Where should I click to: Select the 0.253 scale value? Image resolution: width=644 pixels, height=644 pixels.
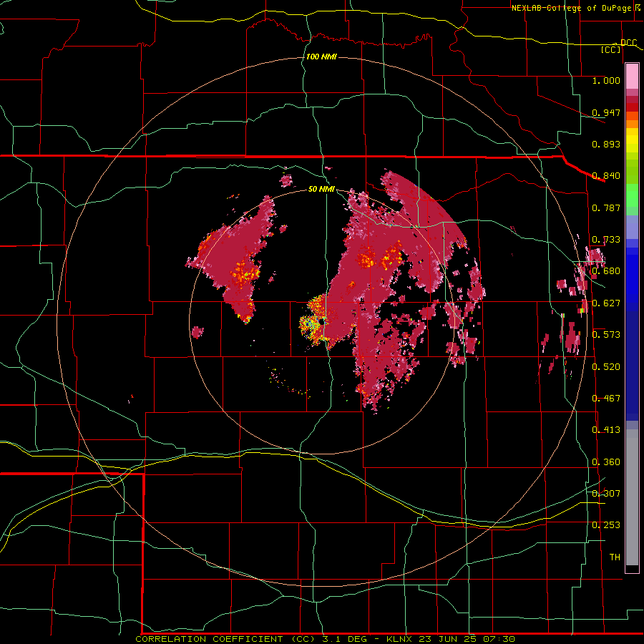[606, 525]
